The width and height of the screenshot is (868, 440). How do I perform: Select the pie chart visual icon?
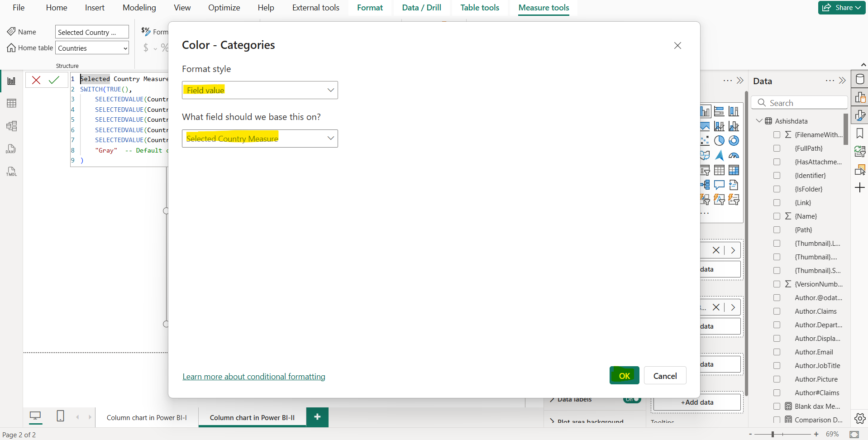point(719,141)
